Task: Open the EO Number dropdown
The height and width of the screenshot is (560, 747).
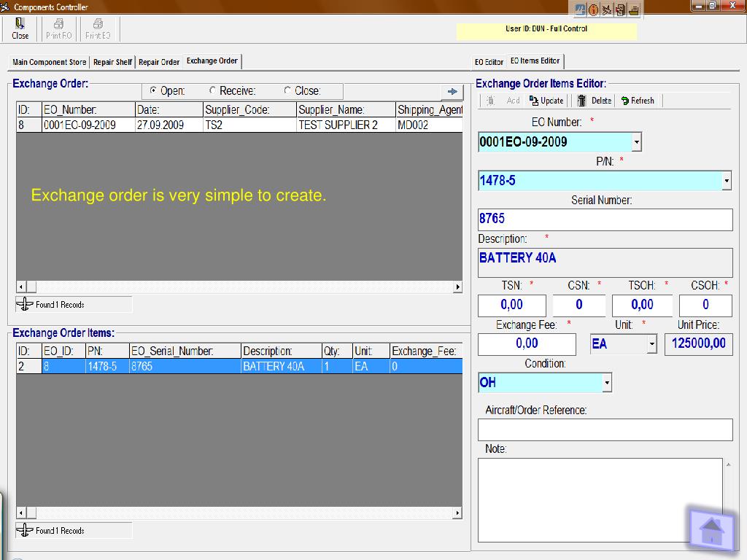Action: 637,142
